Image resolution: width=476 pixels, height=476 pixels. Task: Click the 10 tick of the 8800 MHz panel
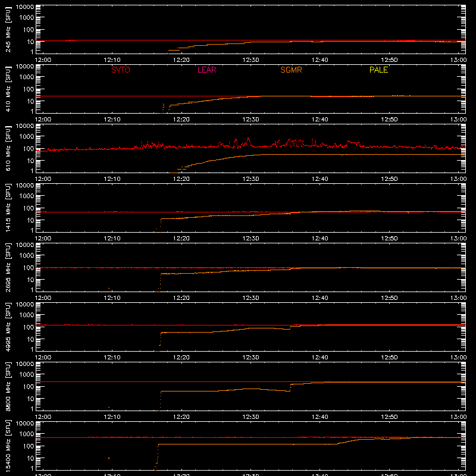(x=30, y=399)
